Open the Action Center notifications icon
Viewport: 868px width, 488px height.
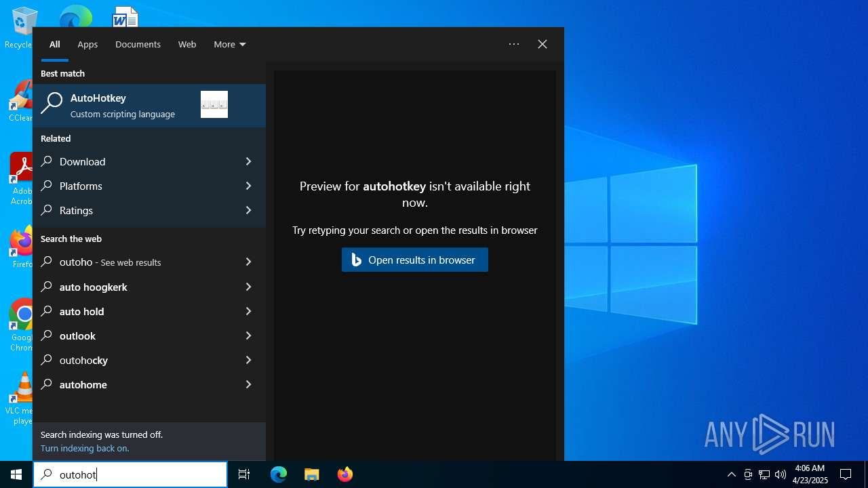pos(846,474)
